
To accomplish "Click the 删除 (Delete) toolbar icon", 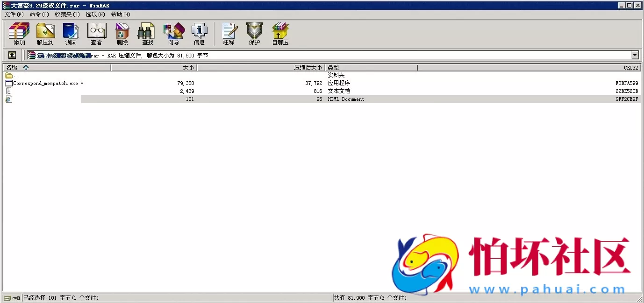I will point(122,34).
